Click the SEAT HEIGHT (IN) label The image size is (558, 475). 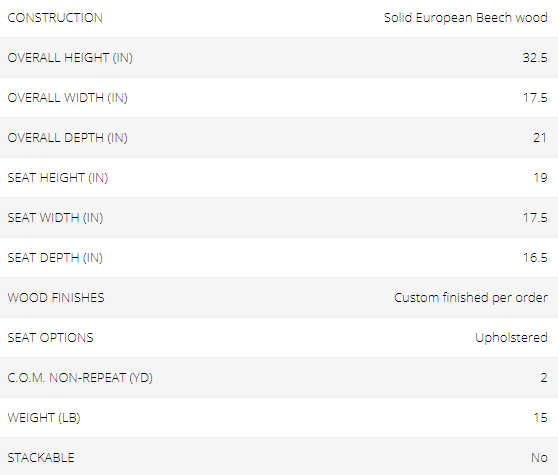pyautogui.click(x=58, y=178)
